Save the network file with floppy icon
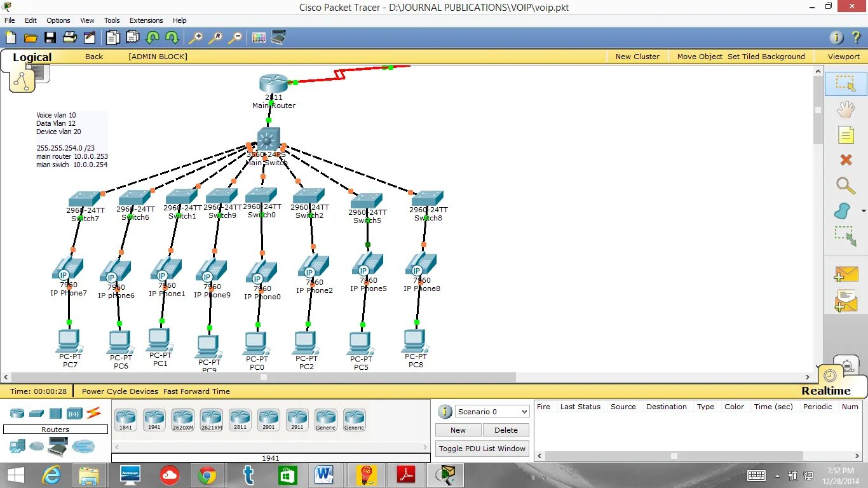The image size is (868, 488). [50, 37]
